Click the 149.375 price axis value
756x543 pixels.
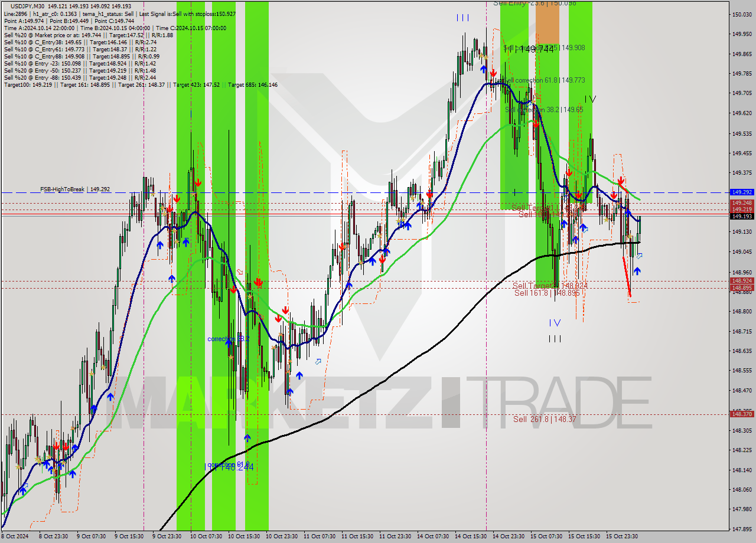coord(742,173)
